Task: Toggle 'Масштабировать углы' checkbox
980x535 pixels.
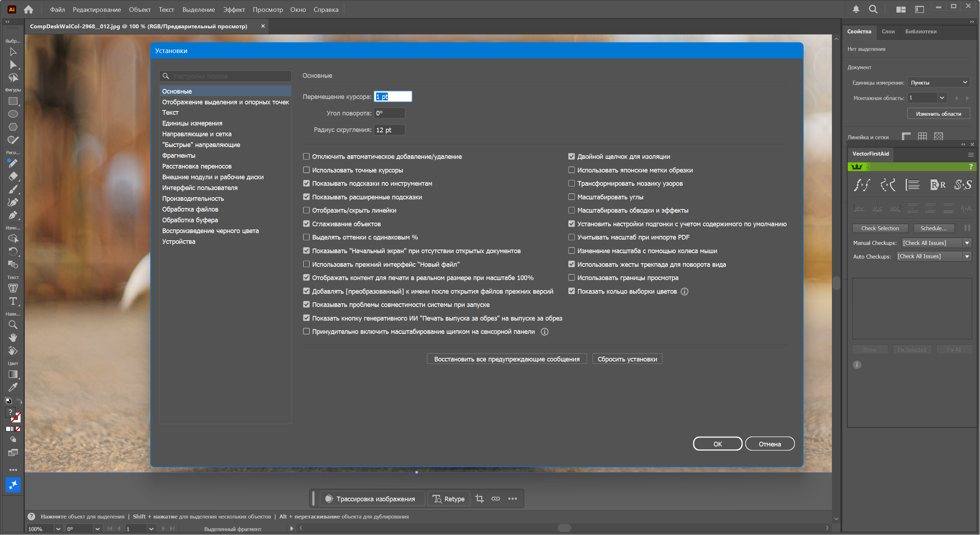Action: (572, 197)
